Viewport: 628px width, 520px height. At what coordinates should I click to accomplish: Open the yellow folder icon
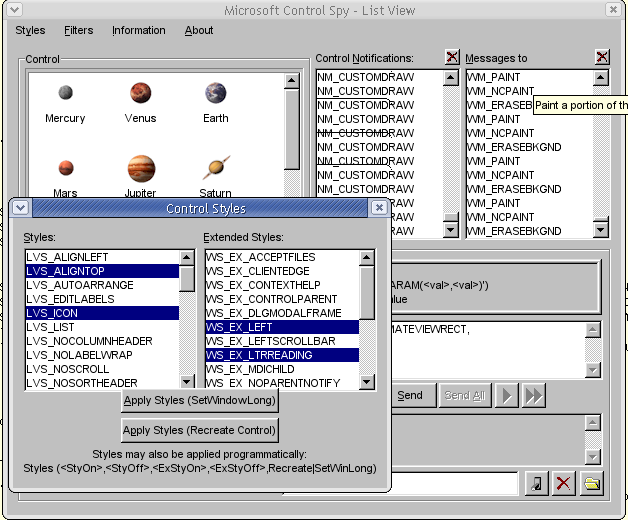(x=592, y=484)
